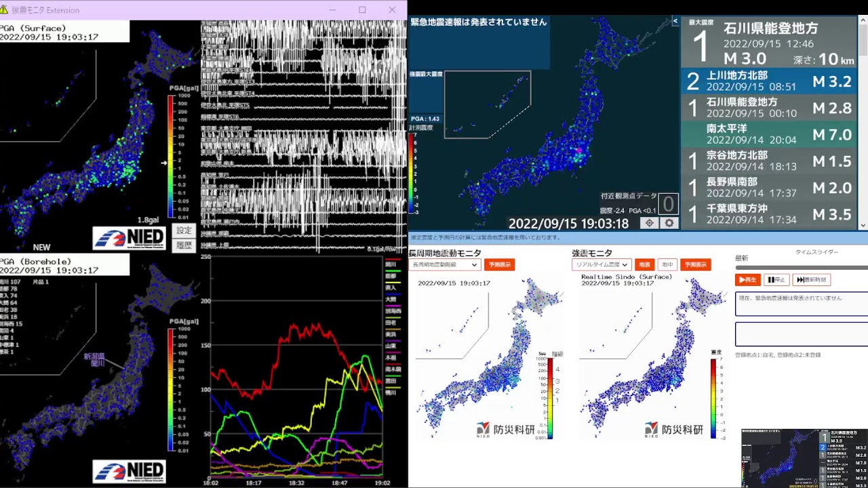Close the 強震モニタ Extension window

tap(392, 9)
